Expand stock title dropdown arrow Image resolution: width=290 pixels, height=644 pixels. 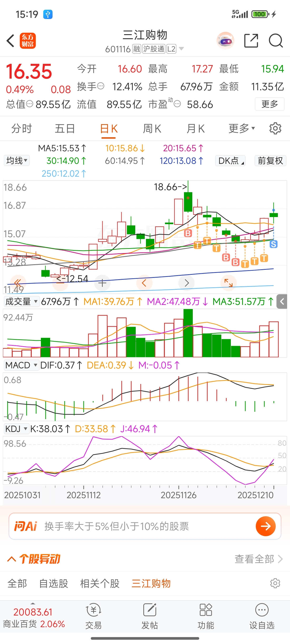coord(181,49)
